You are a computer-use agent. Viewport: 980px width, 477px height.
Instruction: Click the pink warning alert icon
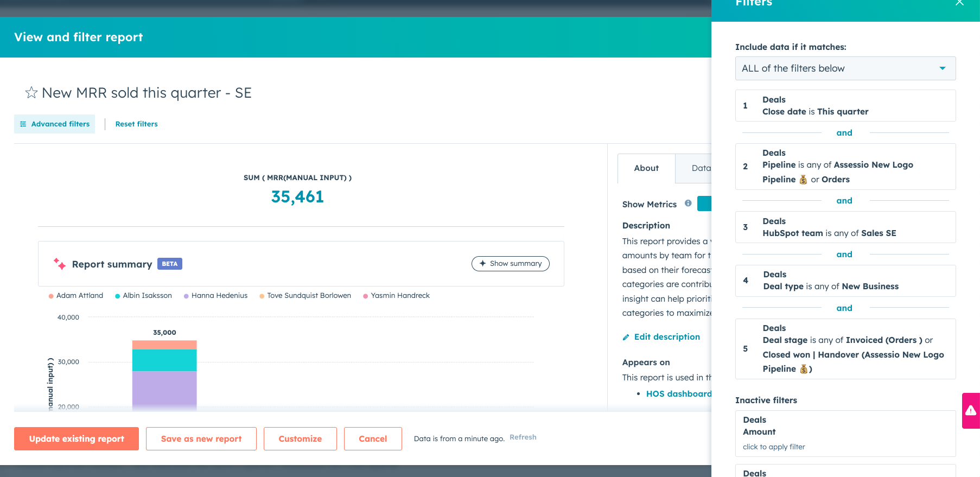pos(971,410)
